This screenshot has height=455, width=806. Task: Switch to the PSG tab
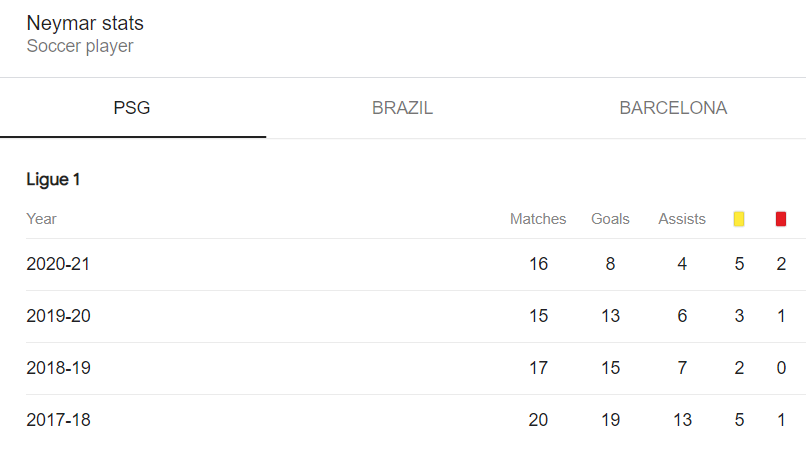coord(133,108)
